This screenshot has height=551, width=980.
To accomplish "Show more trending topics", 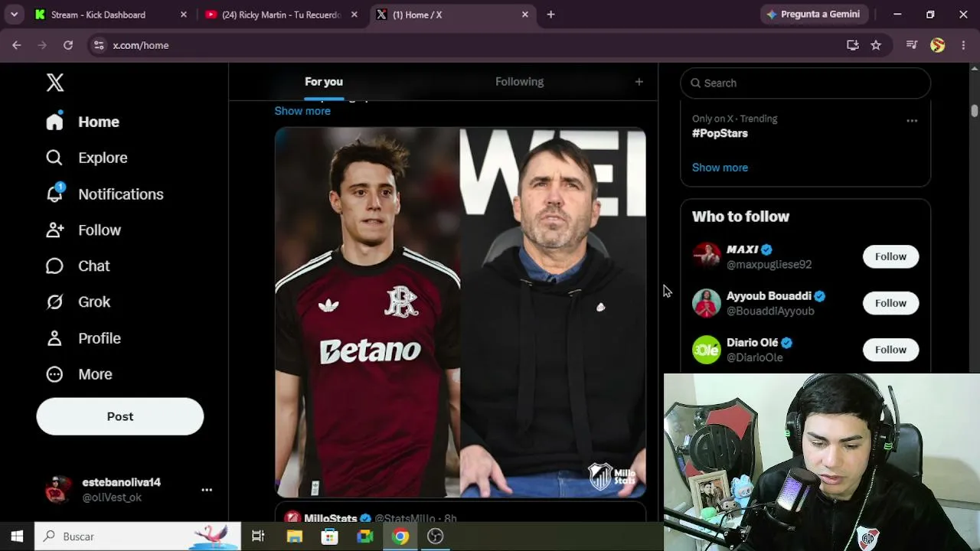I will point(720,168).
